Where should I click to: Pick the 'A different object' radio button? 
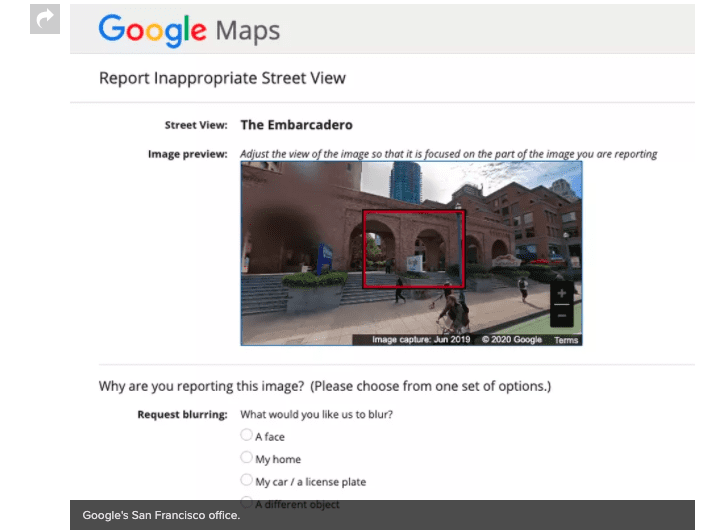coord(247,503)
